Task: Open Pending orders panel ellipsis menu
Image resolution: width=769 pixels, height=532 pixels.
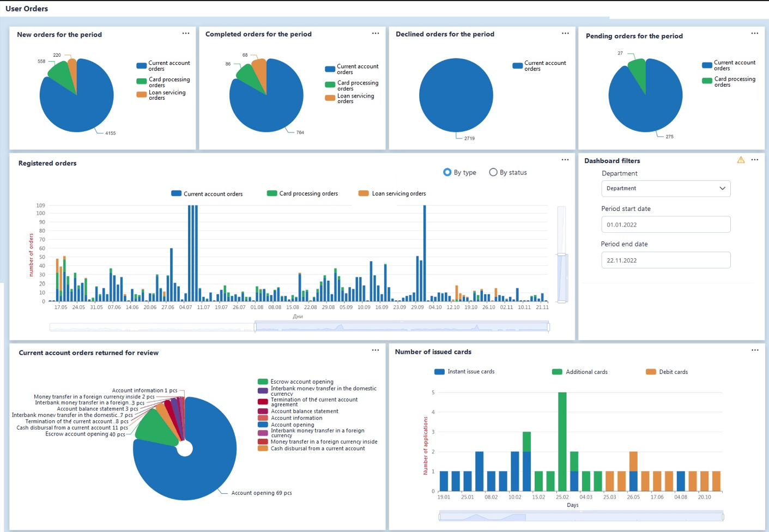Action: (754, 33)
